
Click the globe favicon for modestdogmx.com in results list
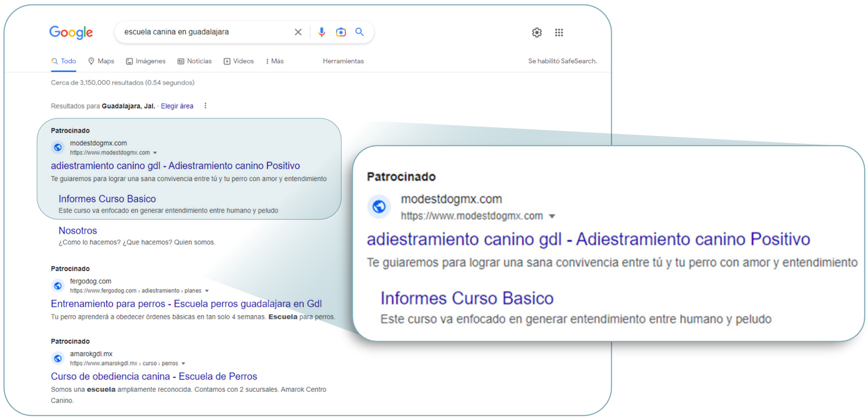coord(58,147)
